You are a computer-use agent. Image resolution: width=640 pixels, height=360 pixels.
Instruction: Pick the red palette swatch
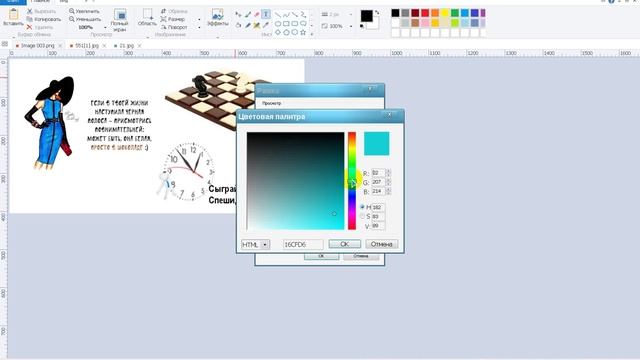pos(425,13)
